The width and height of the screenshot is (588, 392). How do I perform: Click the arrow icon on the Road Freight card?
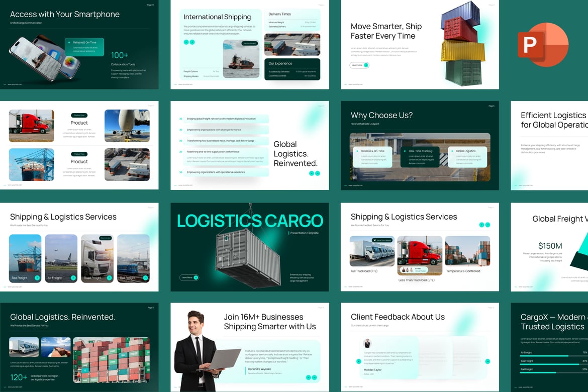(109, 278)
